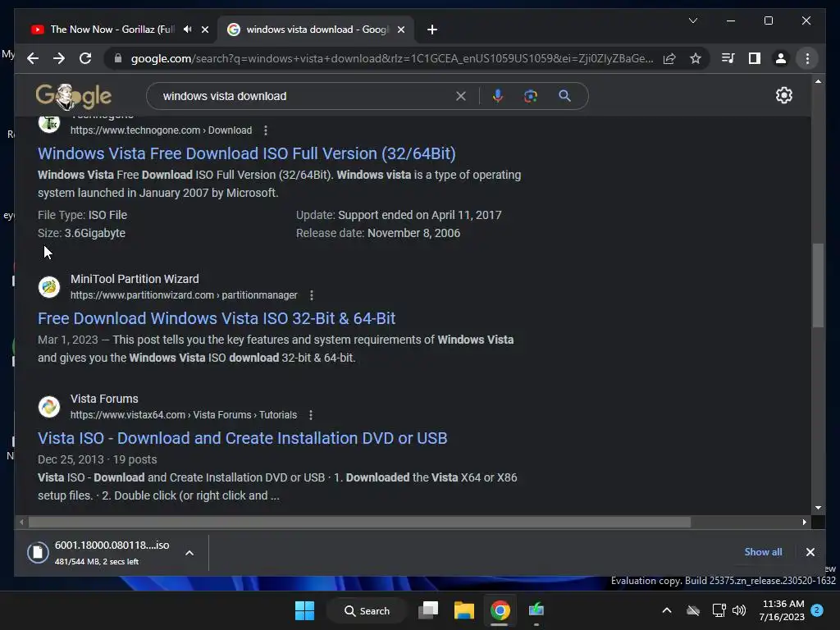
Task: Click the technogone.com URL breadcrumb
Action: [x=161, y=130]
